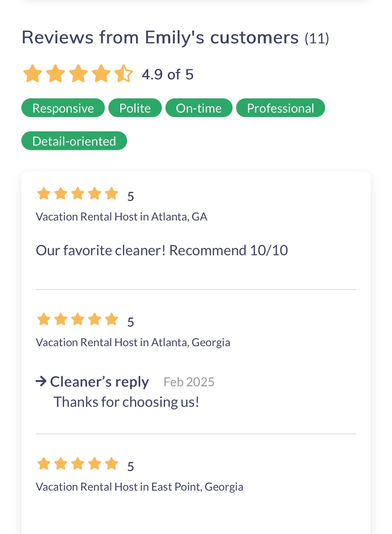The height and width of the screenshot is (534, 392).
Task: Toggle the Detail-oriented tag
Action: pyautogui.click(x=74, y=141)
